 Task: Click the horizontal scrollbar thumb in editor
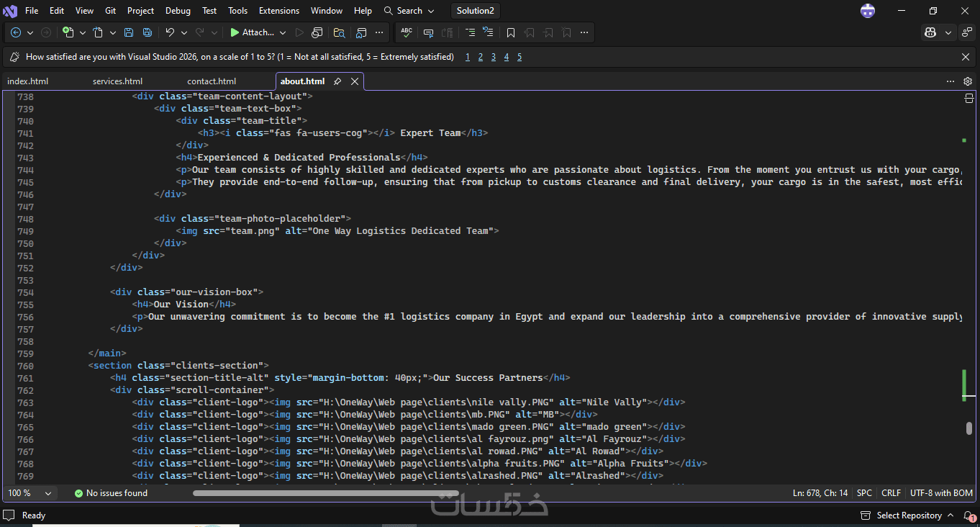326,493
